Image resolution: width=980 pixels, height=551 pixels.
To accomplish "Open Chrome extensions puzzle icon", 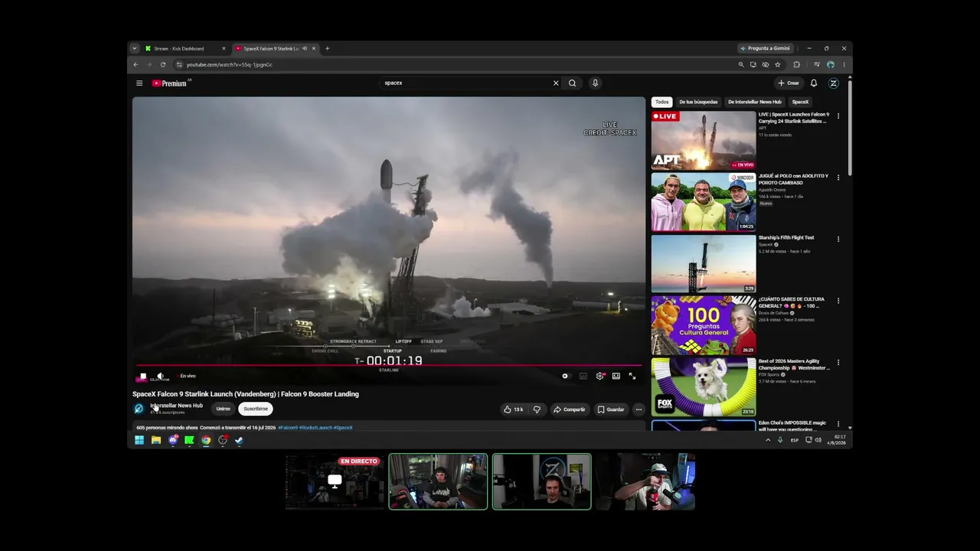I will (797, 65).
